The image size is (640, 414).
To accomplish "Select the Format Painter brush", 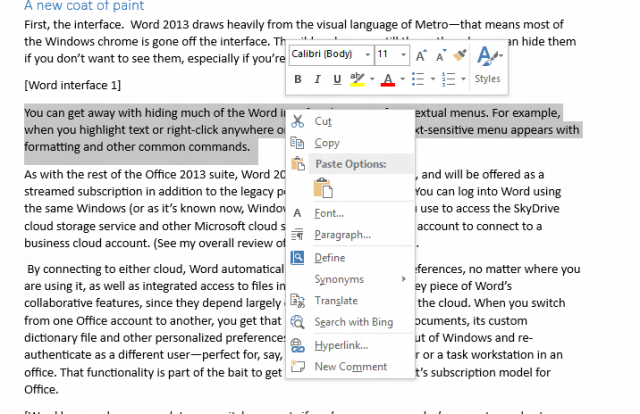I will click(x=460, y=55).
